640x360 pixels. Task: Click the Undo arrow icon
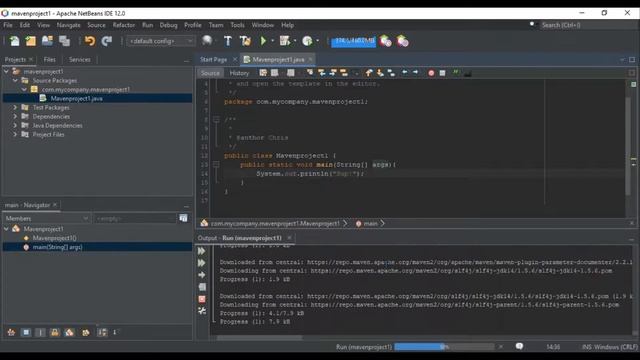[90, 41]
